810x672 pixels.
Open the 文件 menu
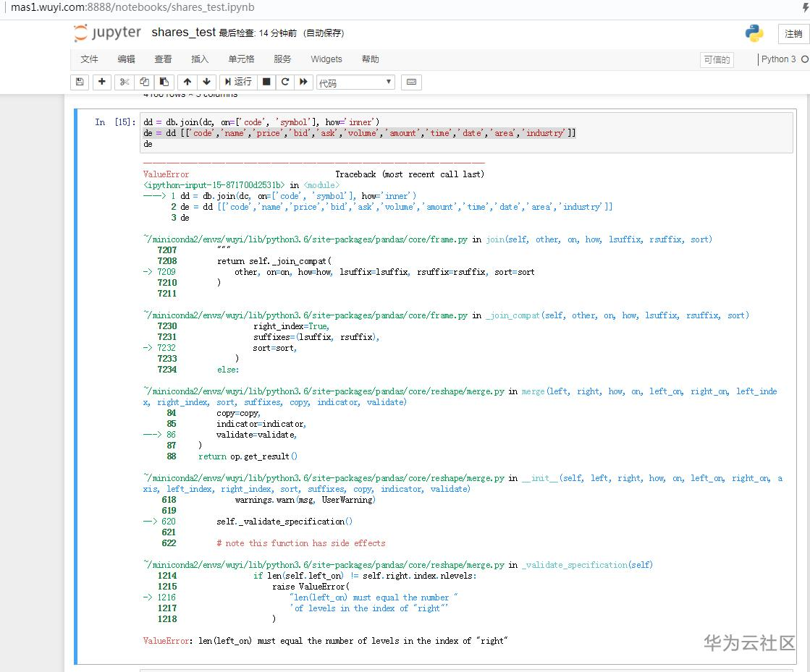(89, 59)
